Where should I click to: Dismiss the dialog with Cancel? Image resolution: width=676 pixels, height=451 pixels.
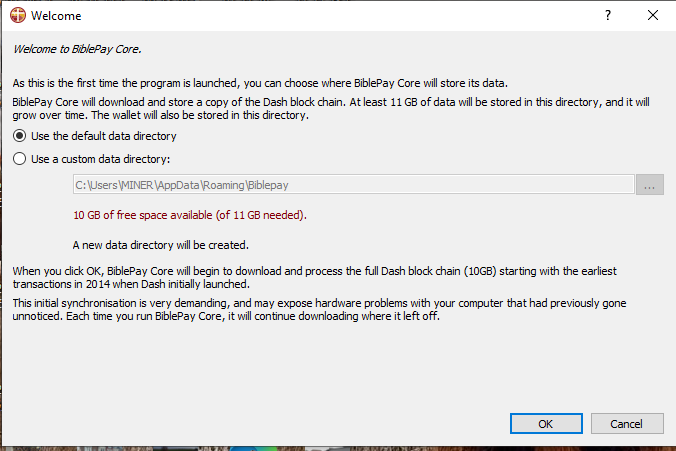click(x=627, y=424)
